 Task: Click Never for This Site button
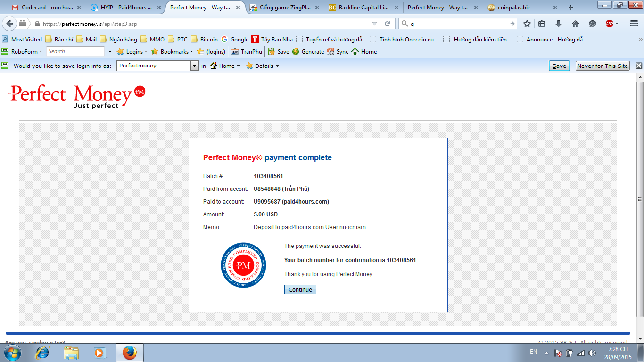[603, 66]
